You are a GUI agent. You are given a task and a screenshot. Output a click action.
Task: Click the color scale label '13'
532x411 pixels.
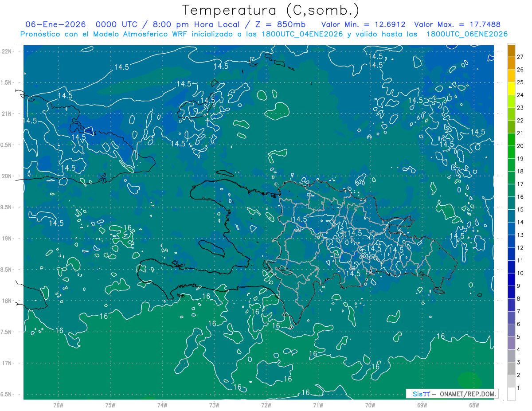(x=520, y=235)
